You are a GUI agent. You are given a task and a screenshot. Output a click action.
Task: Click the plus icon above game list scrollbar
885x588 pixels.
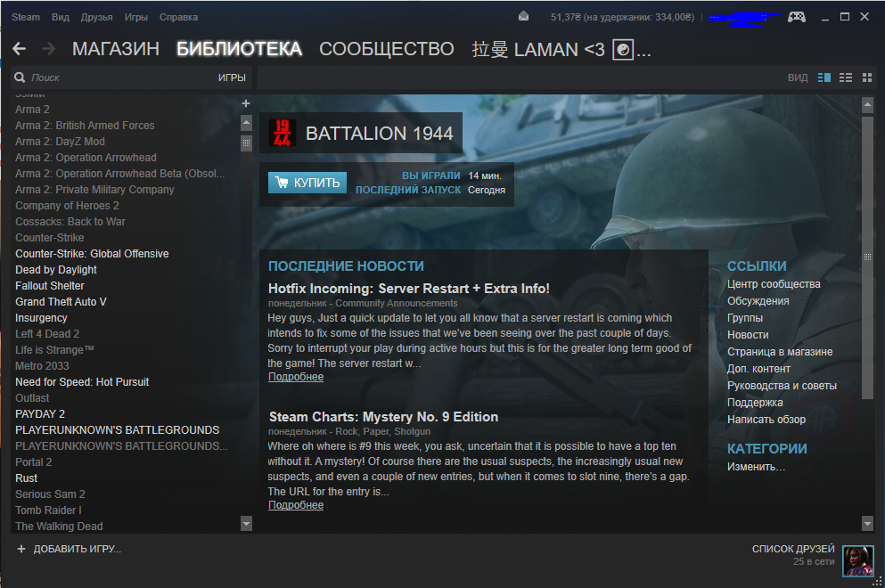coord(245,103)
